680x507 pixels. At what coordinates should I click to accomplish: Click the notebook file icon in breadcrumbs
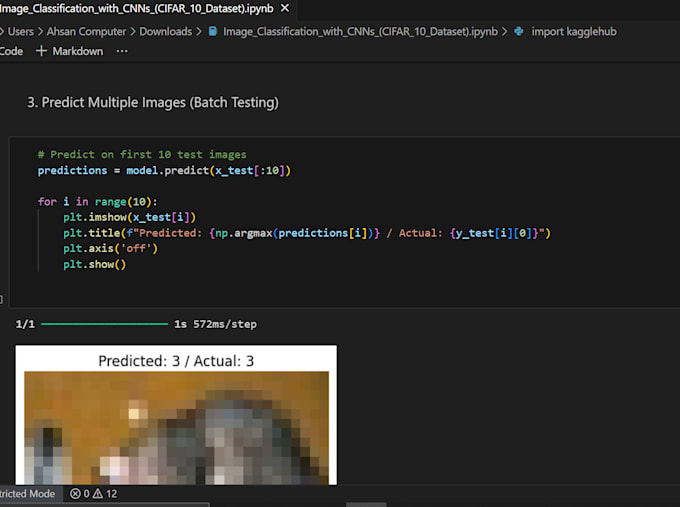(212, 31)
